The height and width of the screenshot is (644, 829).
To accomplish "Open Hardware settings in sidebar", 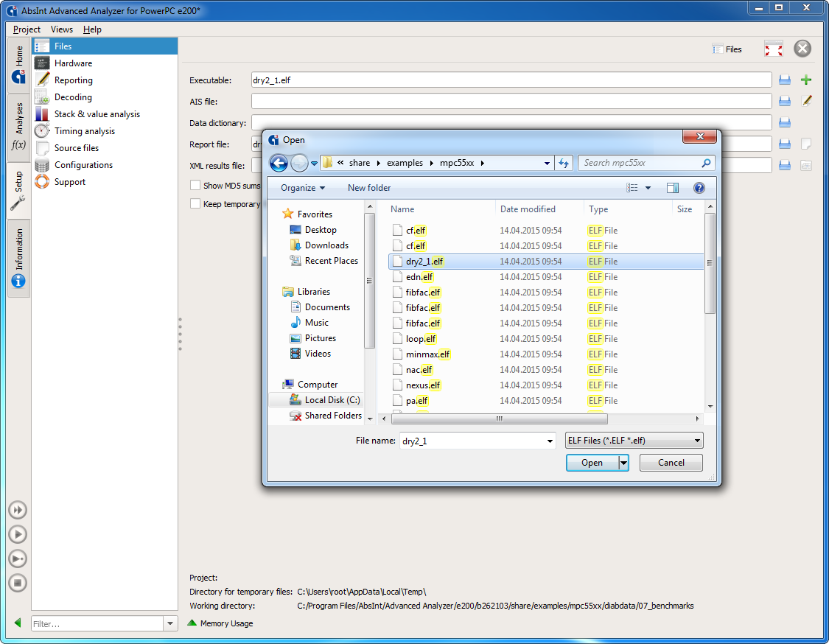I will coord(105,63).
